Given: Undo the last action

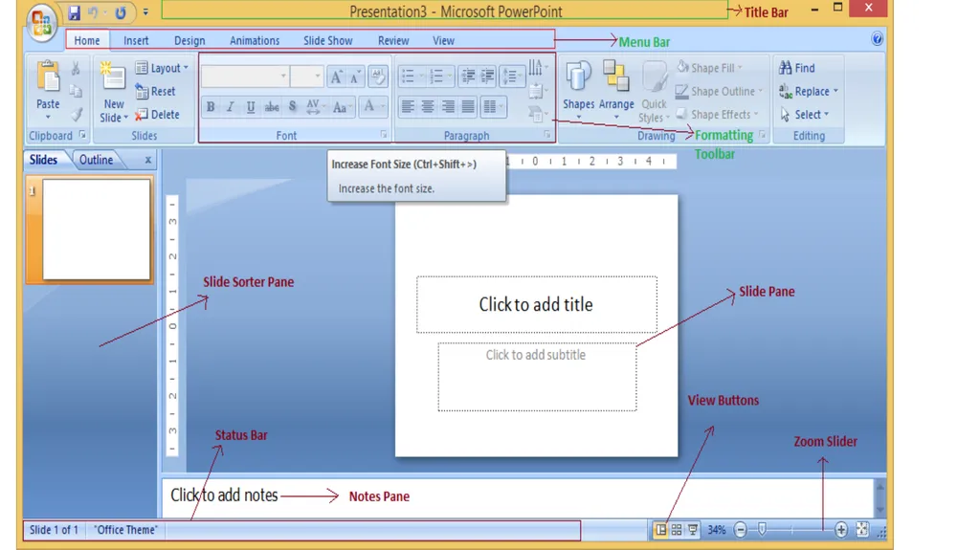Looking at the screenshot, I should click(93, 12).
